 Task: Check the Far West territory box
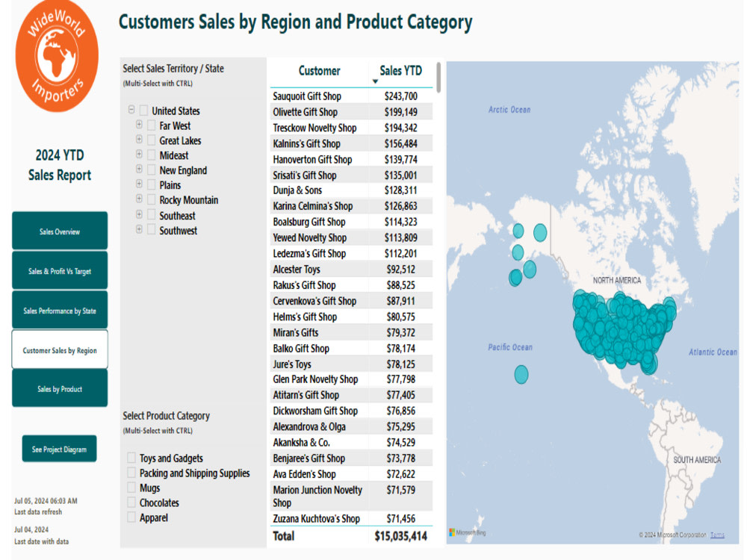(x=152, y=125)
